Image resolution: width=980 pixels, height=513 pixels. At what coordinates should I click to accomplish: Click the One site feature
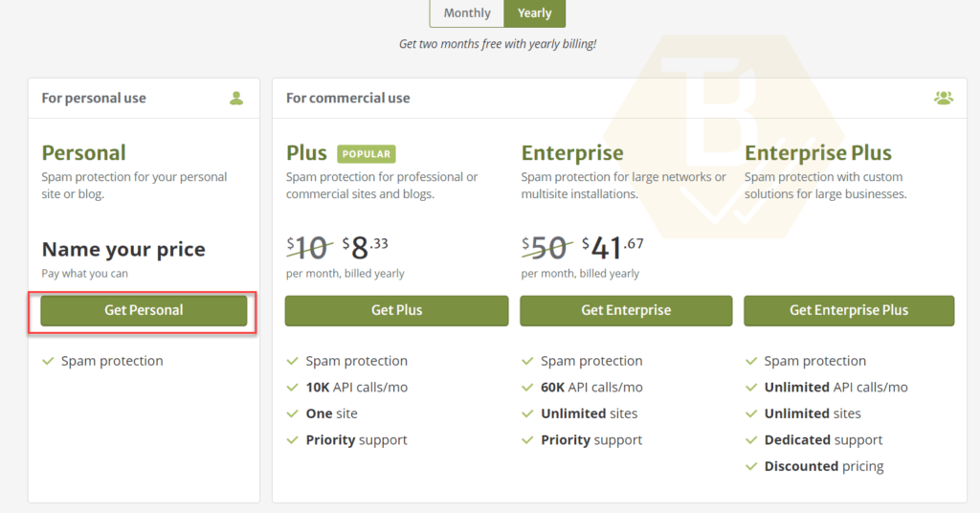pos(332,413)
